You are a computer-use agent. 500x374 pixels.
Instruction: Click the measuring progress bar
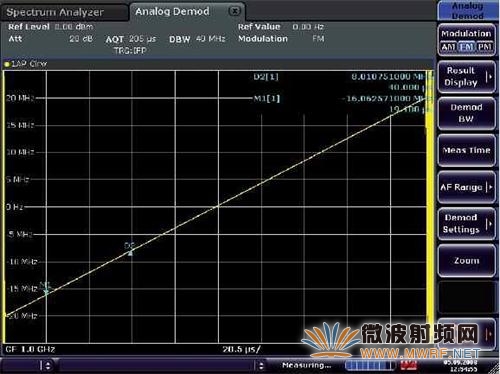point(370,366)
